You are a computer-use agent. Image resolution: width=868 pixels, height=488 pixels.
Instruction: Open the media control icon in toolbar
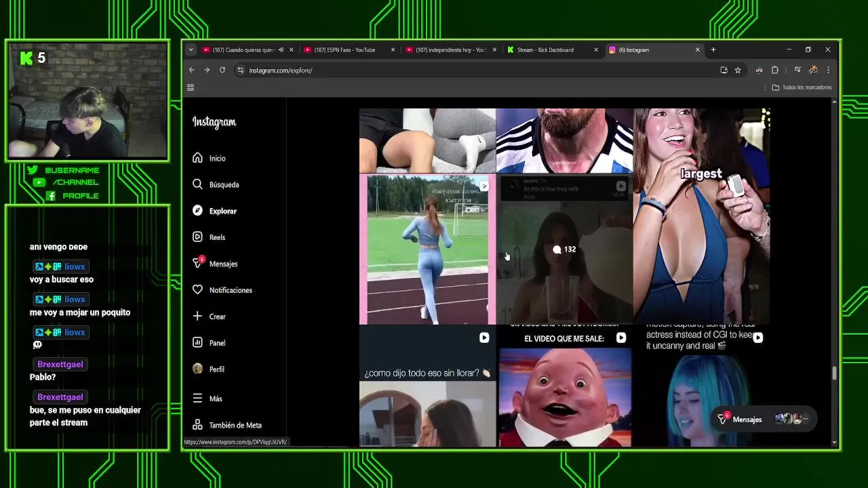[x=797, y=70]
